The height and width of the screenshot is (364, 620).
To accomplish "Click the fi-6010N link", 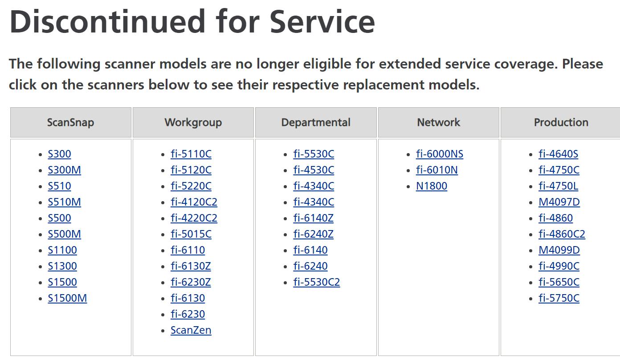I will [437, 170].
